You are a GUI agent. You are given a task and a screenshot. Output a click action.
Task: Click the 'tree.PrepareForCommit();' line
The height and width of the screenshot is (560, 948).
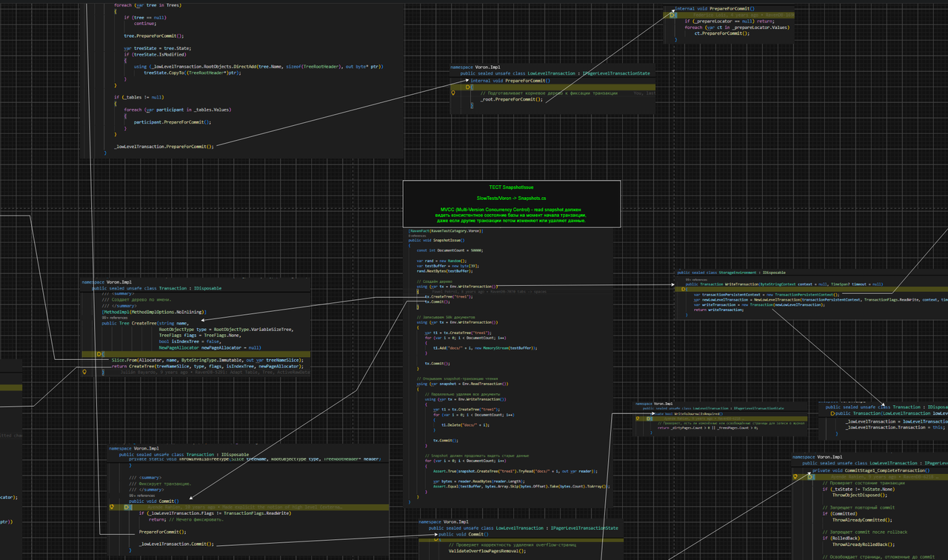tap(153, 36)
